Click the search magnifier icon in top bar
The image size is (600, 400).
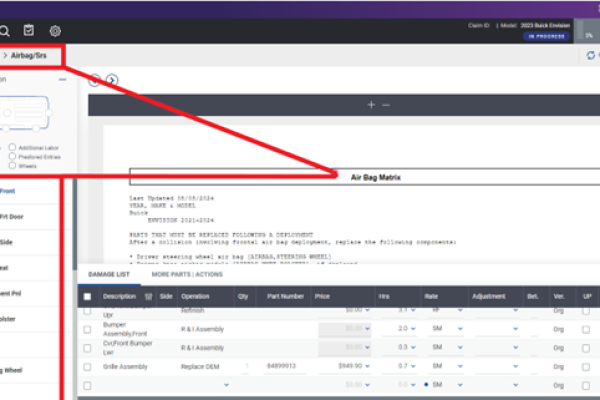click(5, 31)
